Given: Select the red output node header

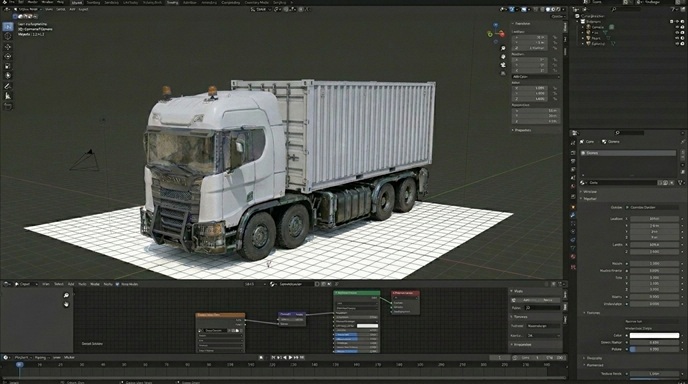Looking at the screenshot, I should (405, 293).
